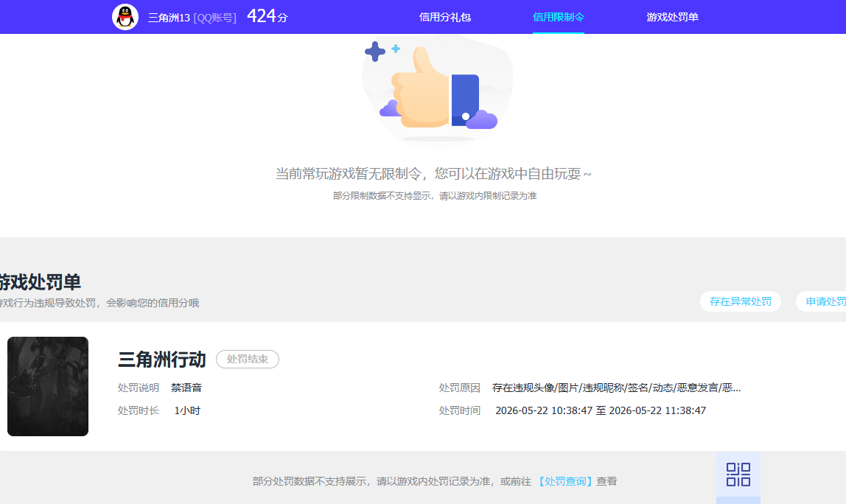
Task: Click the 处罚原因 field label
Action: click(459, 388)
